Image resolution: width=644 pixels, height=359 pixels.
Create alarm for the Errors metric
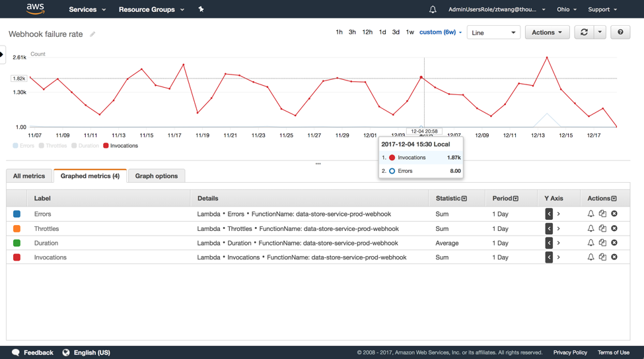(590, 214)
